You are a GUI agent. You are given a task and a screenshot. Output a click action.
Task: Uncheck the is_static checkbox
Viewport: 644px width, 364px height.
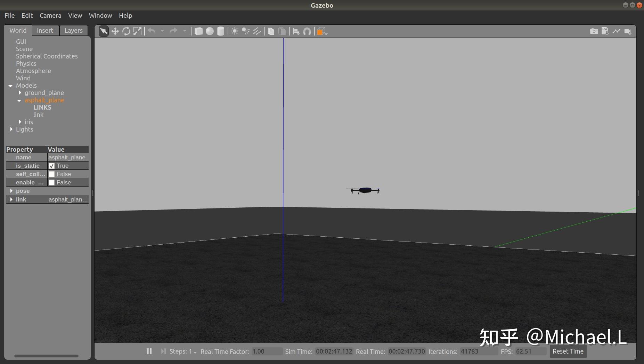(x=51, y=166)
